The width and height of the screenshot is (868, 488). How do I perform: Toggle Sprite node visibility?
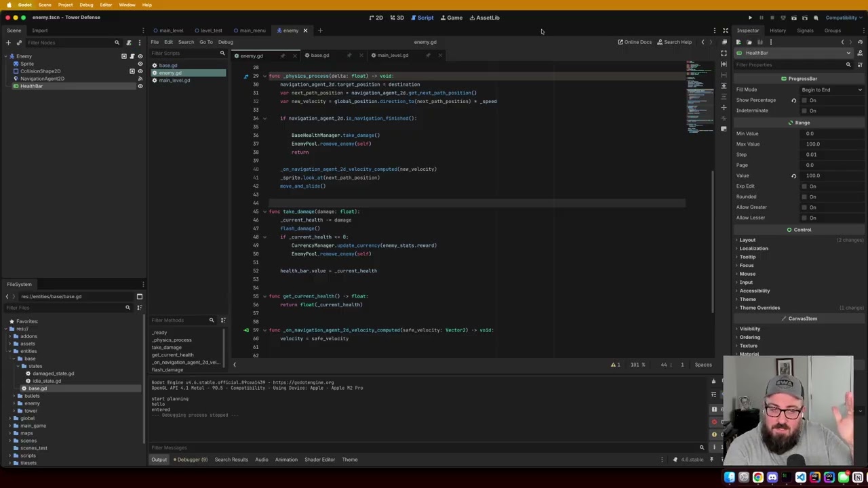pos(140,64)
